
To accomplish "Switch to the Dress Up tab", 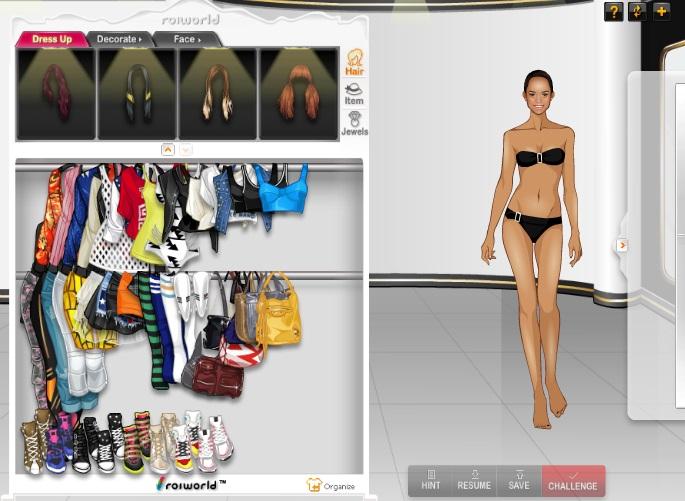I will pos(51,39).
